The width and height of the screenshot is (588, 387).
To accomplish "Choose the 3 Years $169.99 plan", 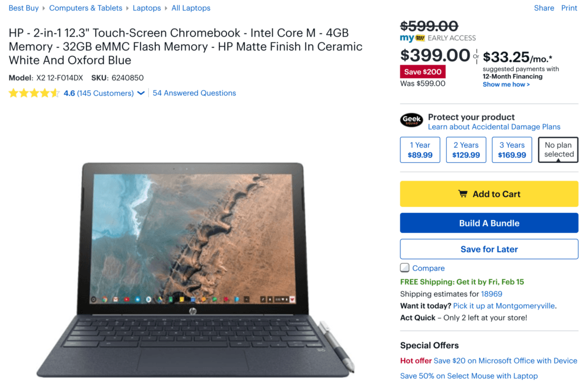I will click(x=512, y=150).
